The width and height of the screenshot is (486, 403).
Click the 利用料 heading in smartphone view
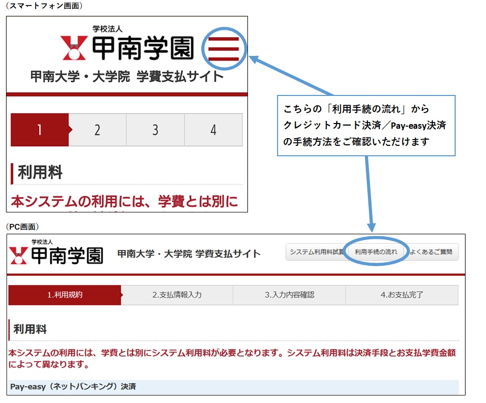coord(40,172)
